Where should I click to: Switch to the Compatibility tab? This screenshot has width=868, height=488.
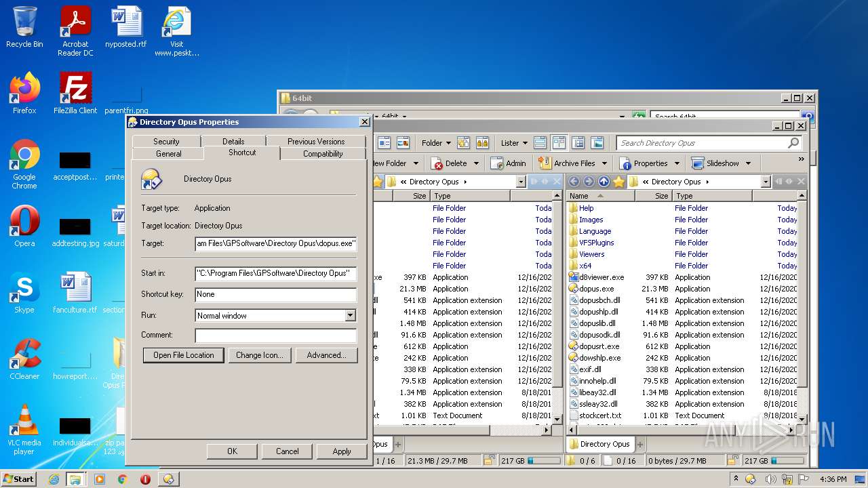click(x=323, y=154)
